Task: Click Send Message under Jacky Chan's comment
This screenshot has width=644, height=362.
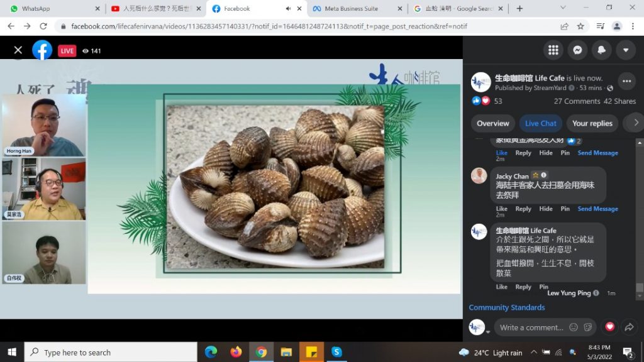Action: point(597,209)
